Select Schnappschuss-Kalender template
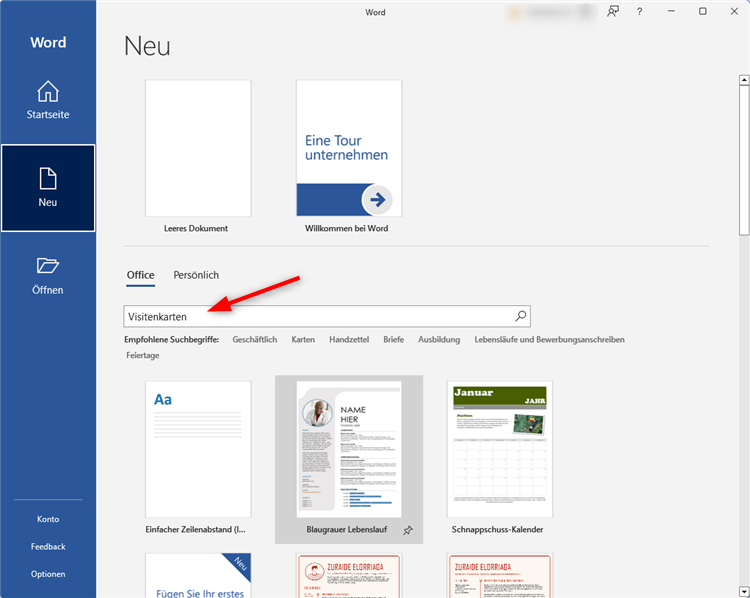The width and height of the screenshot is (750, 598). [x=500, y=449]
